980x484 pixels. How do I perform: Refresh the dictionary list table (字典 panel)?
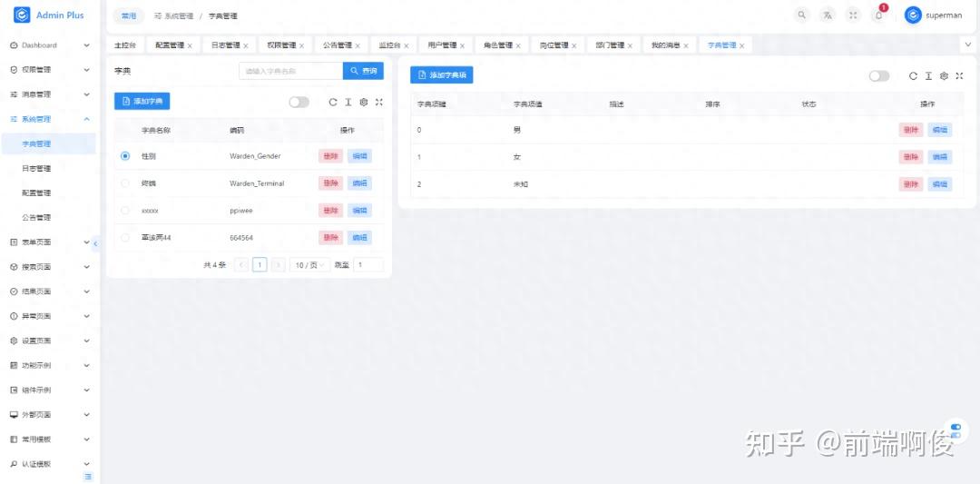coord(333,102)
